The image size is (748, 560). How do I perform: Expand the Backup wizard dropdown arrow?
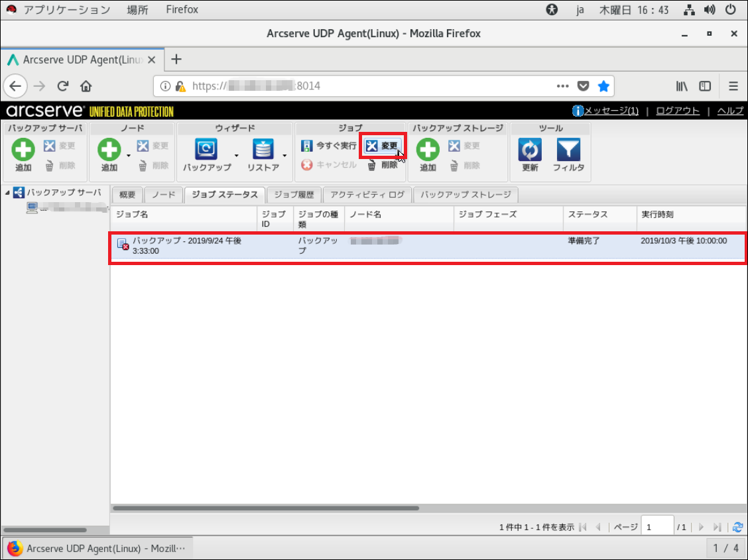point(236,155)
